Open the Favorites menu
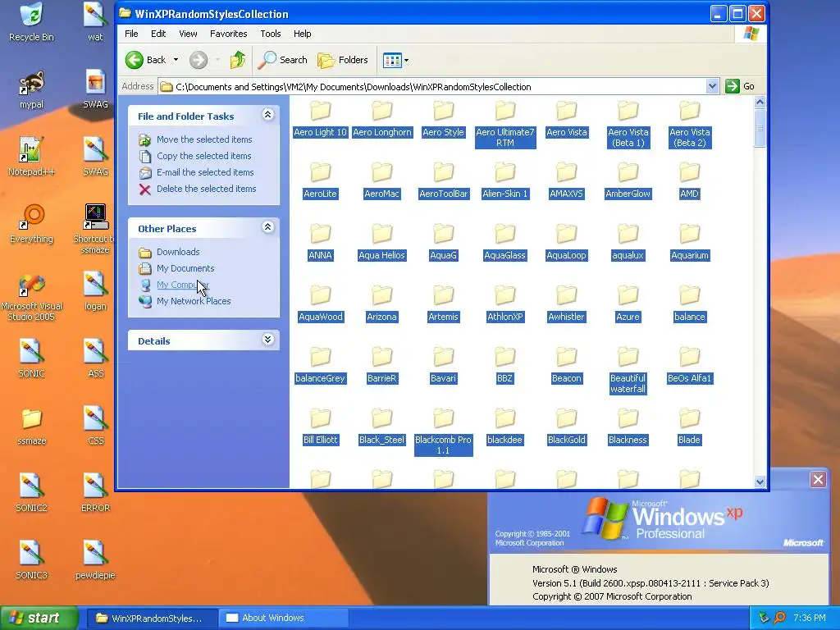 pyautogui.click(x=228, y=34)
